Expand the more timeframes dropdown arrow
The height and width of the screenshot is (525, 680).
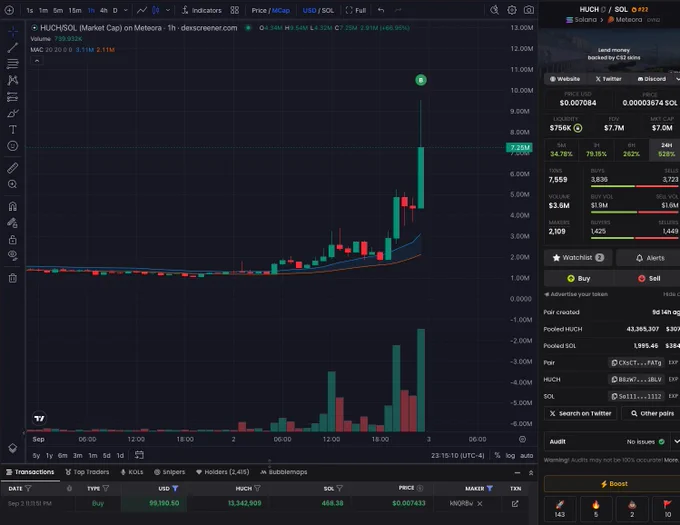tap(126, 10)
